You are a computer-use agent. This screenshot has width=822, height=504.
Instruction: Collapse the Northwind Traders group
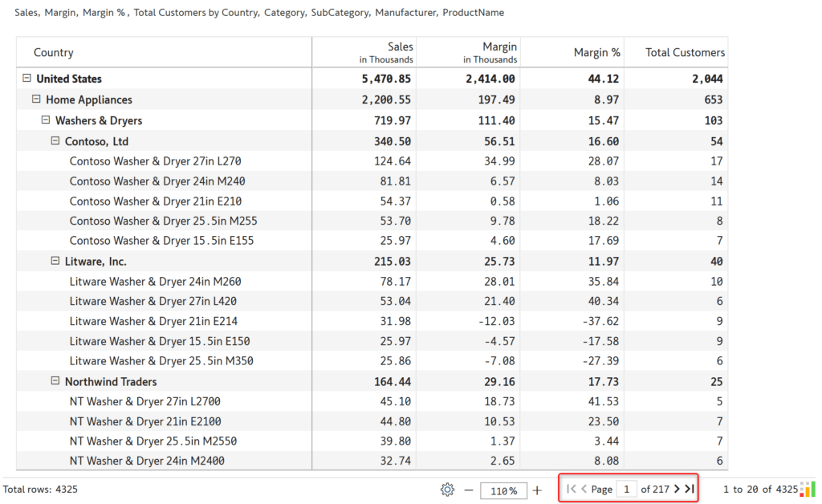[55, 380]
